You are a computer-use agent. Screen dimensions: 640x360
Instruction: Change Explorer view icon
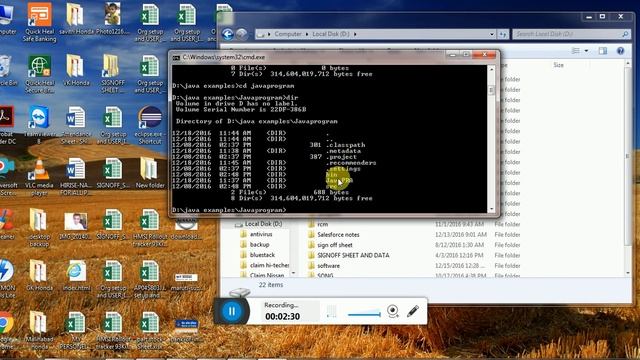pos(576,51)
